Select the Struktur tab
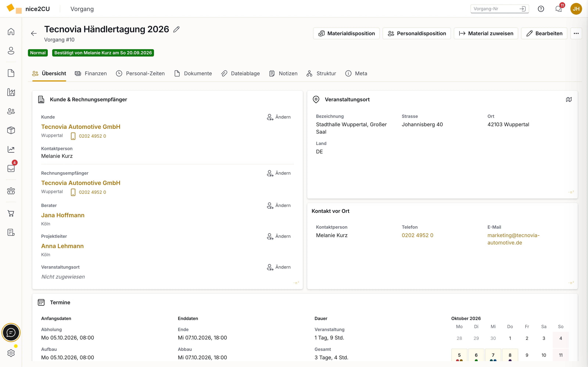The image size is (588, 367). [x=321, y=74]
